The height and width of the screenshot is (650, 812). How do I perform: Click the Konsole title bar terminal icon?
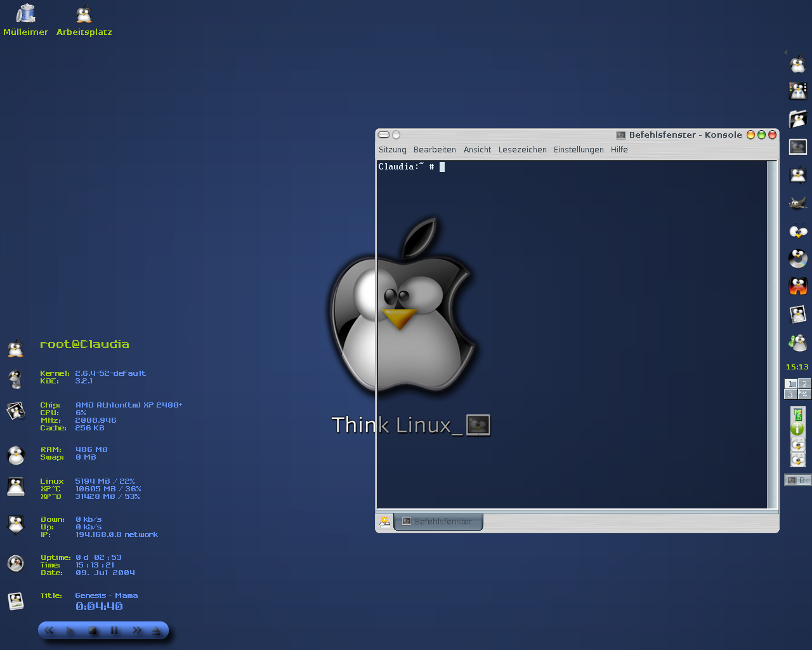pos(621,135)
